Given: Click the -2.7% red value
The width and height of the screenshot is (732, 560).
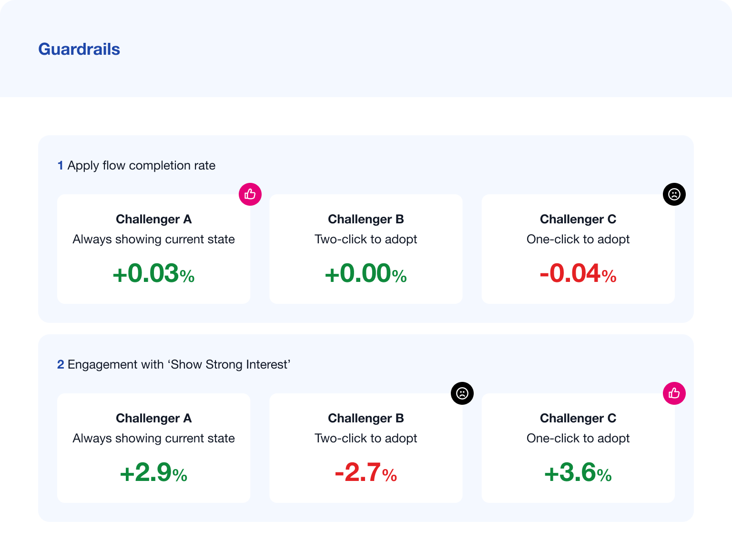Looking at the screenshot, I should (366, 473).
